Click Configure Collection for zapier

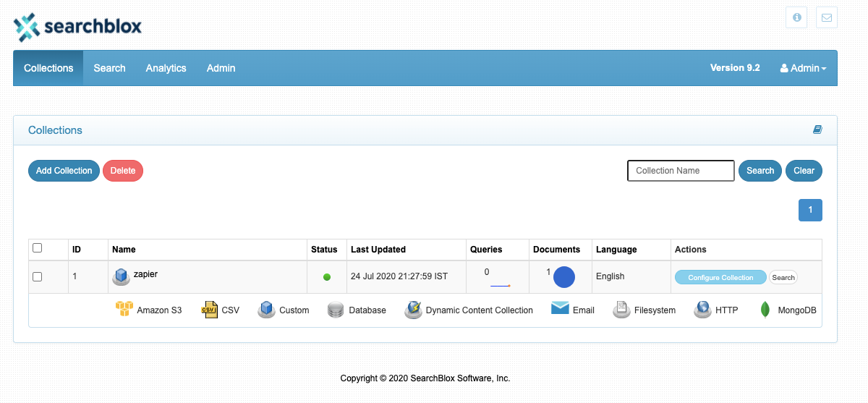[720, 277]
